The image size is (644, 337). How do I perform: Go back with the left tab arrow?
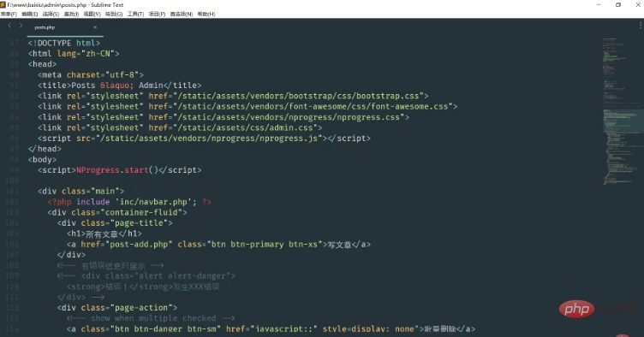tap(9, 26)
